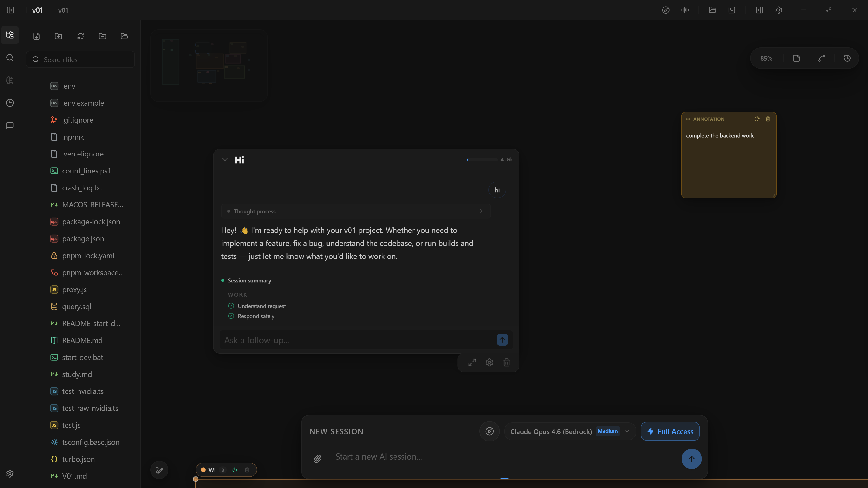The image size is (868, 488).
Task: Add a note with the canvas toolbar note icon
Action: point(797,58)
